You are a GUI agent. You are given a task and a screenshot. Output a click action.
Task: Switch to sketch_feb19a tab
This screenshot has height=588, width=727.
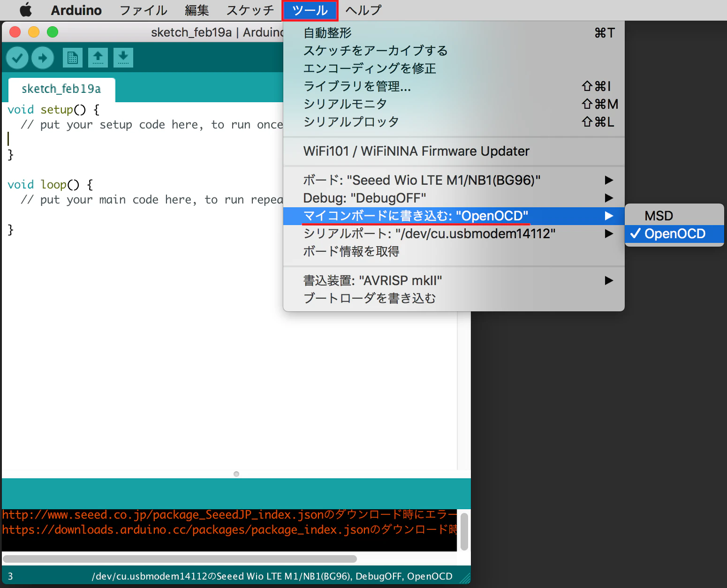click(x=61, y=89)
